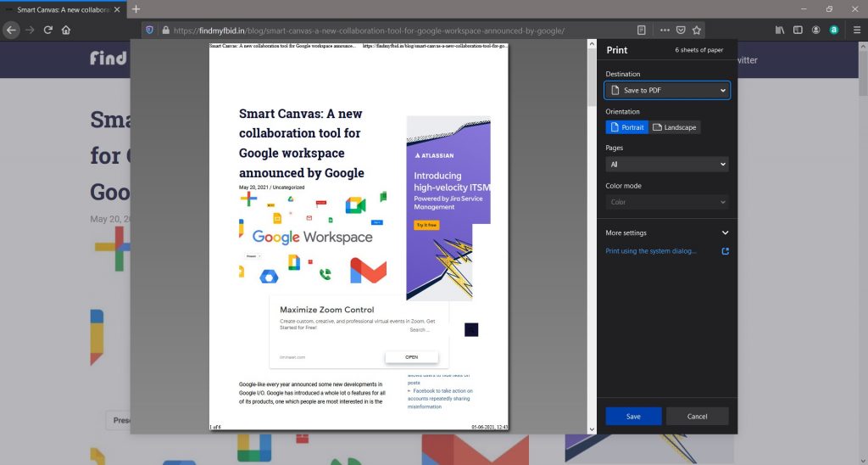Cancel the print dialog
The height and width of the screenshot is (465, 868).
point(697,417)
